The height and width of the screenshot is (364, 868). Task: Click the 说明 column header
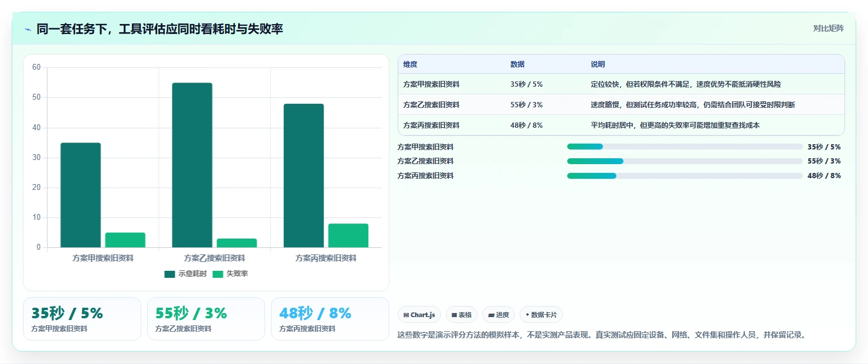point(598,64)
